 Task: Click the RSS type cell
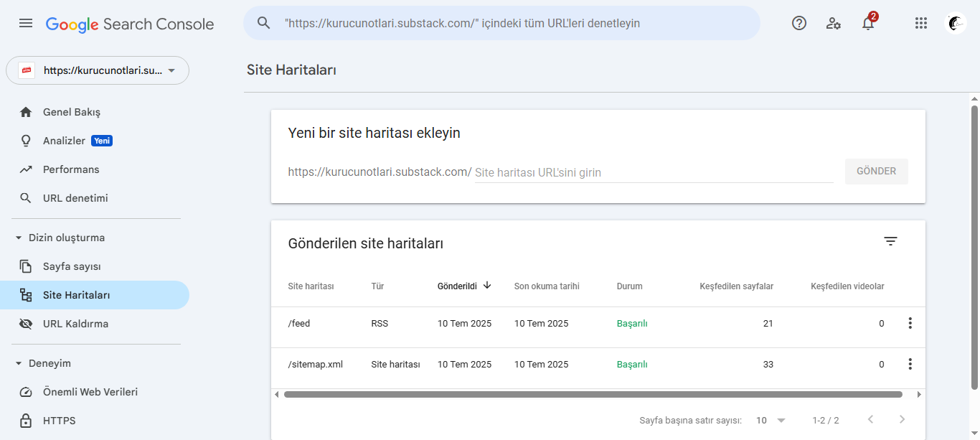coord(380,324)
